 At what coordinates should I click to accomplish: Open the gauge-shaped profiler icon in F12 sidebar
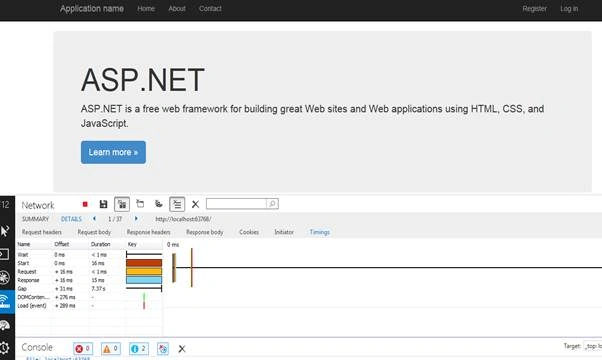point(5,325)
